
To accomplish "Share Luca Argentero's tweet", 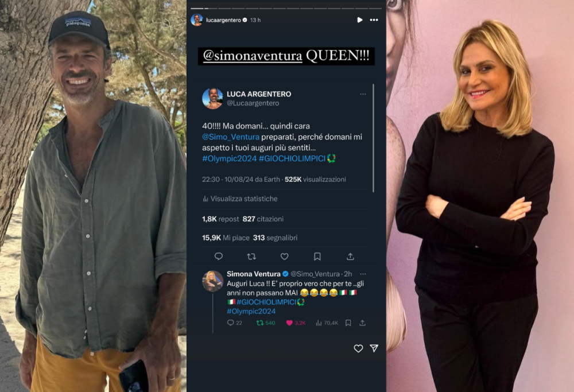I will 350,257.
